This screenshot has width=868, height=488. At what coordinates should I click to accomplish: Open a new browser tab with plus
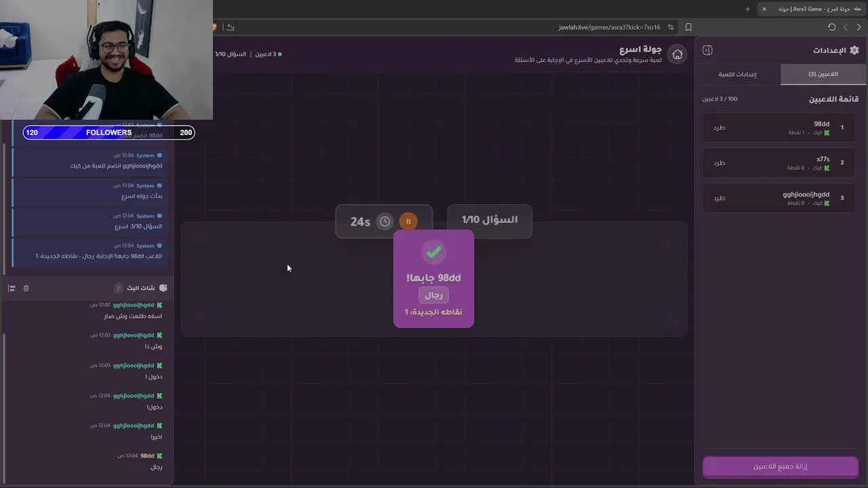(748, 9)
